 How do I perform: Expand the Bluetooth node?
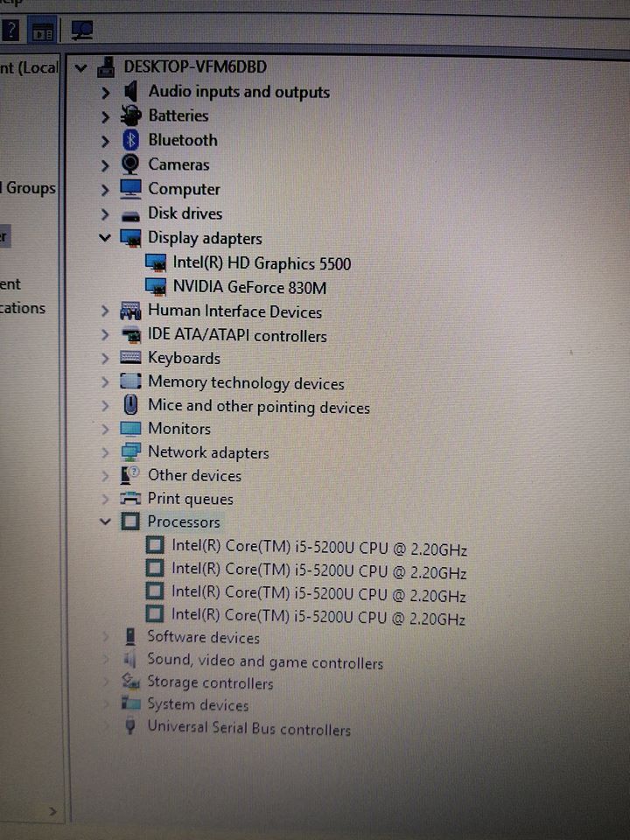coord(105,141)
